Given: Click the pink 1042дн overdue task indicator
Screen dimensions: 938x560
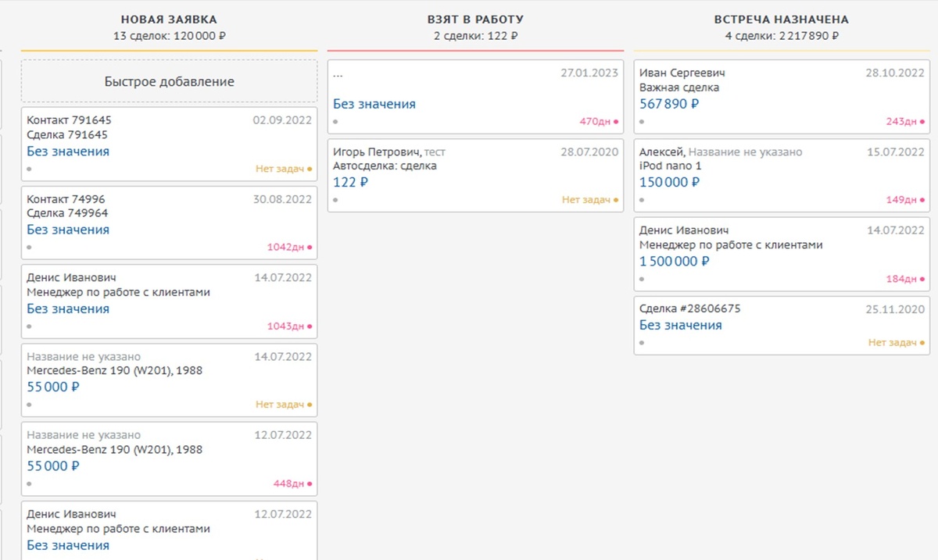Looking at the screenshot, I should (x=288, y=247).
